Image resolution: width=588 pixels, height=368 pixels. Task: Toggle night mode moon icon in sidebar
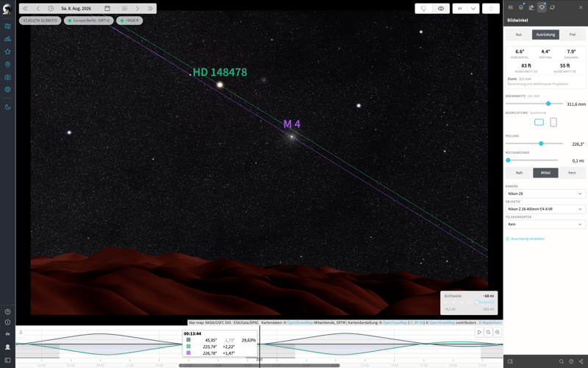[x=7, y=107]
